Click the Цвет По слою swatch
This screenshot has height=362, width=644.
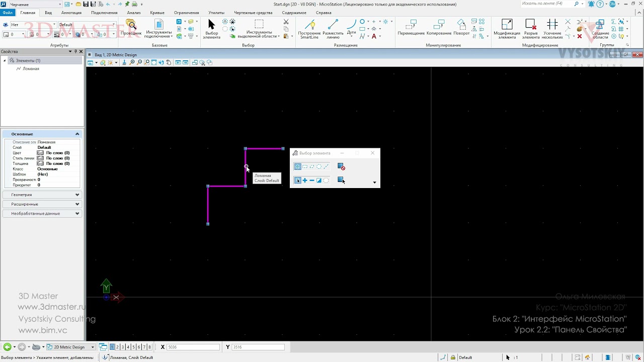coord(40,153)
